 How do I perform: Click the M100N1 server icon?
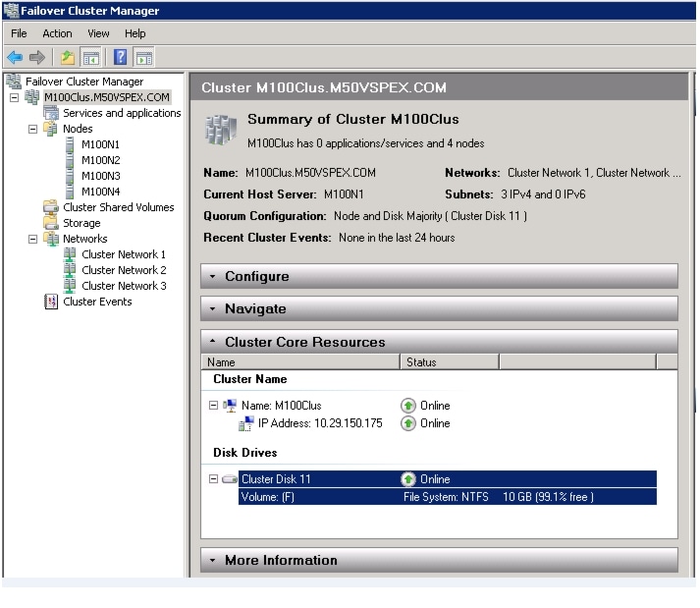[69, 144]
